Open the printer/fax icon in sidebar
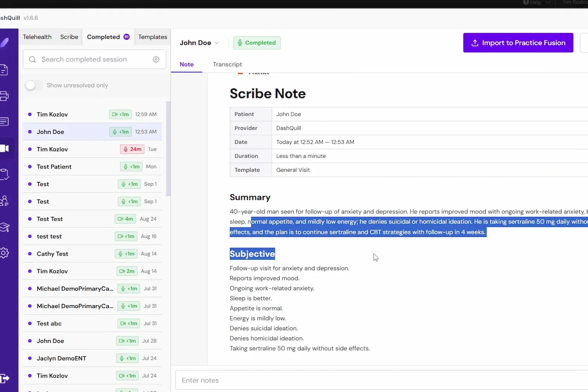This screenshot has width=588, height=392. click(4, 96)
